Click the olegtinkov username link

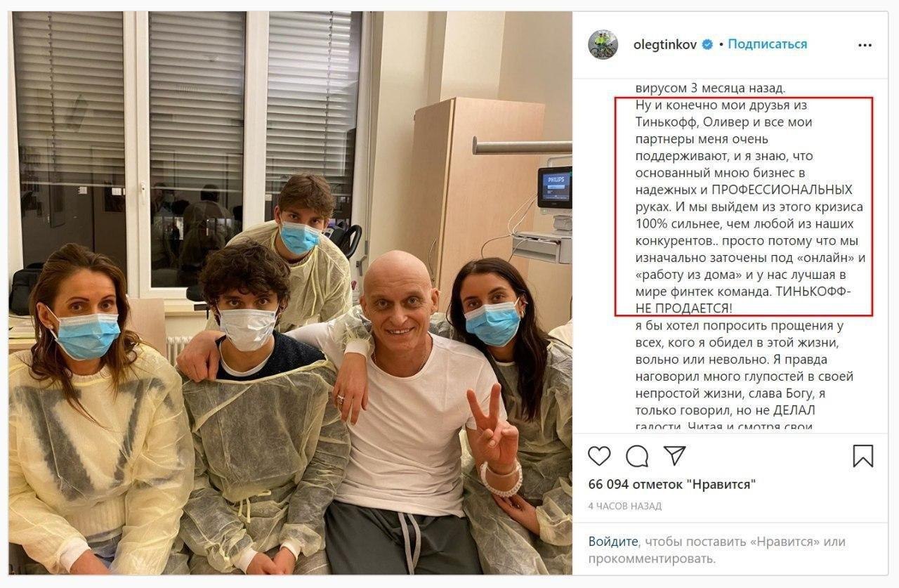click(665, 44)
